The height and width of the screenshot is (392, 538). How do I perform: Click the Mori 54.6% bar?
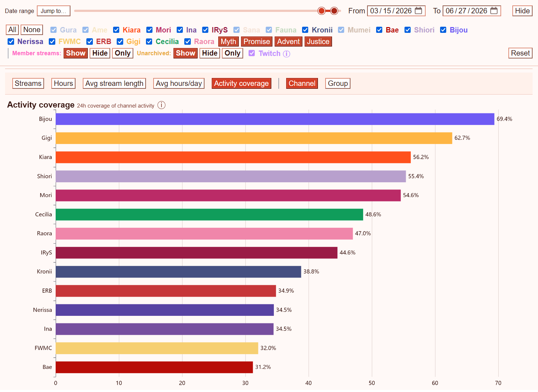pos(228,196)
